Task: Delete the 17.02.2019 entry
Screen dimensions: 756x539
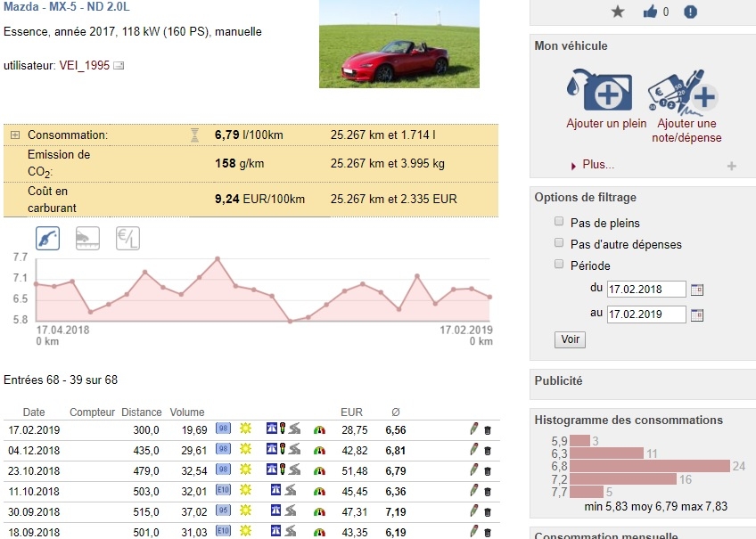Action: point(488,430)
